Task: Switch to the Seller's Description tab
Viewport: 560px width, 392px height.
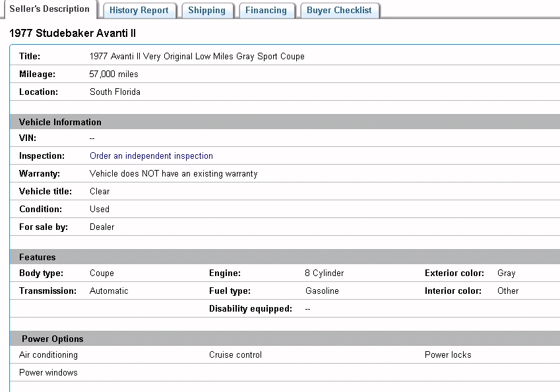Action: 49,9
